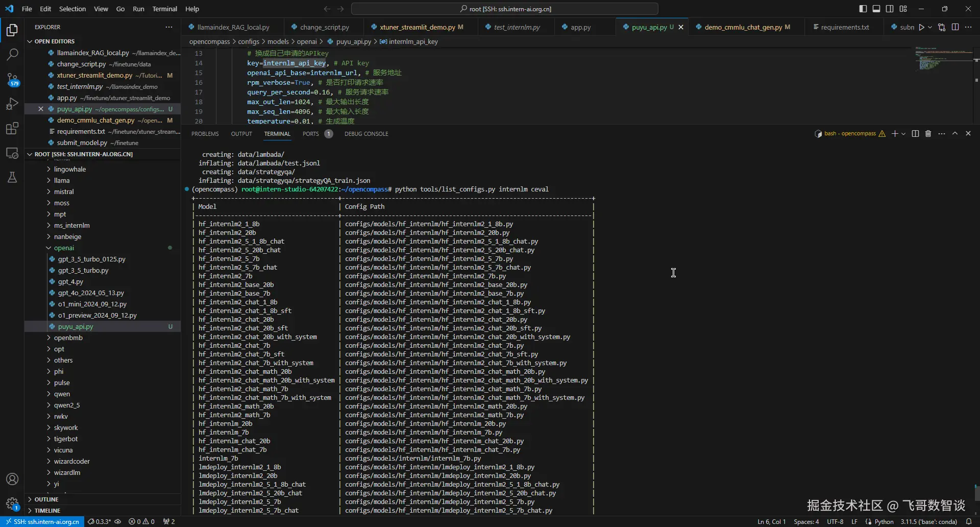
Task: Split the terminal panel
Action: coord(915,134)
